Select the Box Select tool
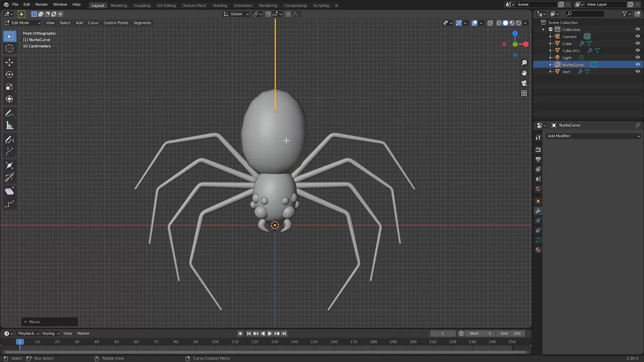 (9, 36)
